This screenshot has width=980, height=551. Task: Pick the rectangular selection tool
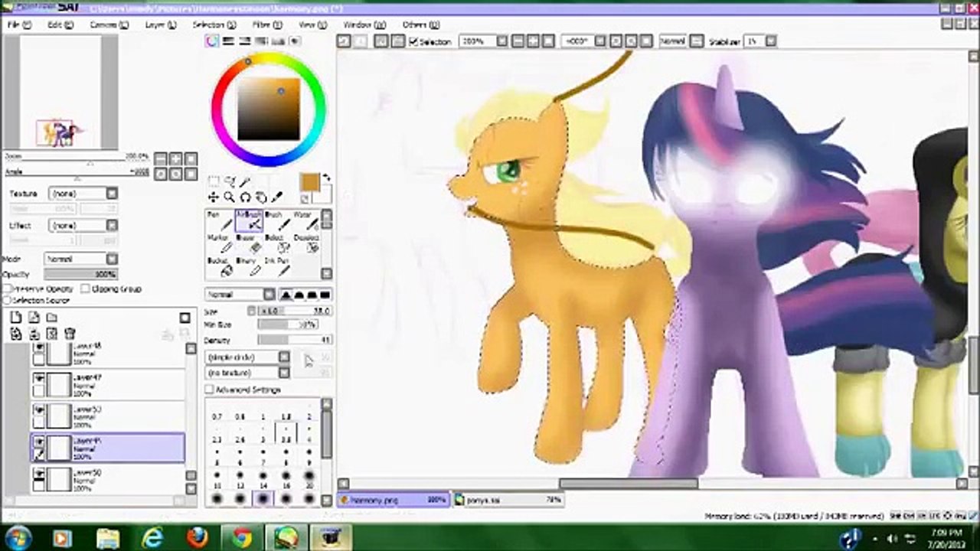[x=214, y=181]
